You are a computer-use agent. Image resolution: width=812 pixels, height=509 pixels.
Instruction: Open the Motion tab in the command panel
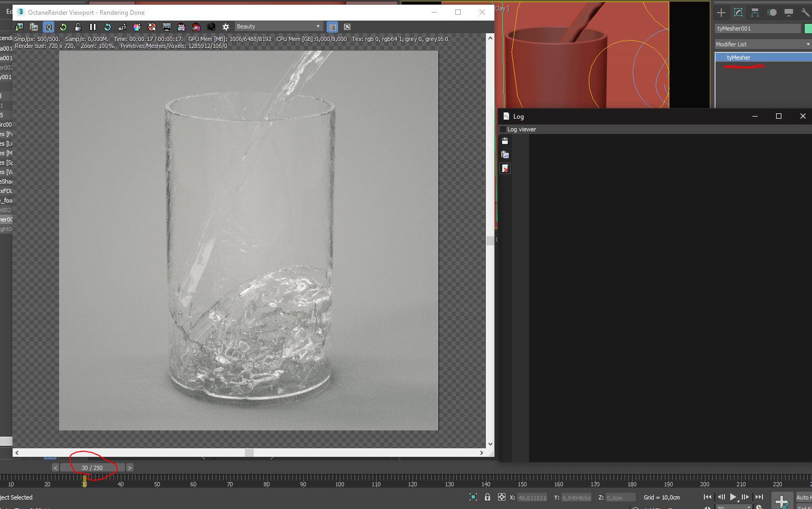coord(772,12)
